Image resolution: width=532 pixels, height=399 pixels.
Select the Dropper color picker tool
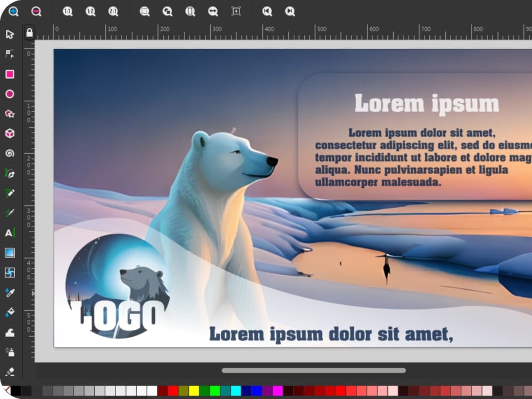[10, 293]
